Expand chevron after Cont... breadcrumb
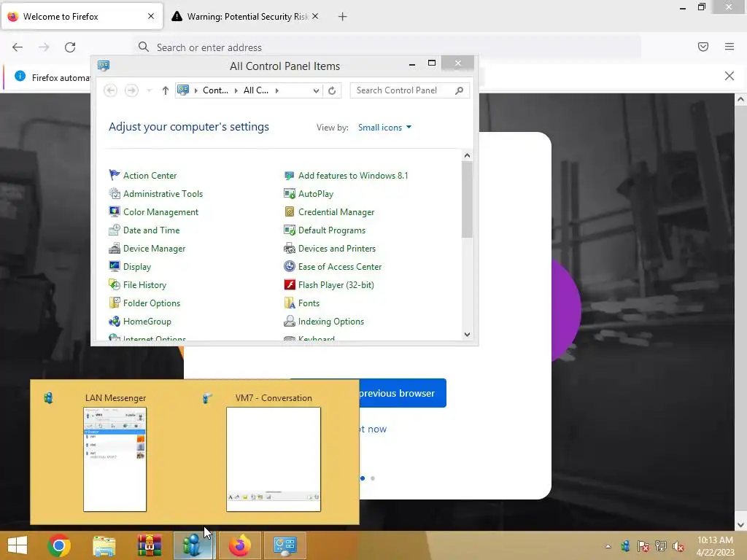 point(236,90)
